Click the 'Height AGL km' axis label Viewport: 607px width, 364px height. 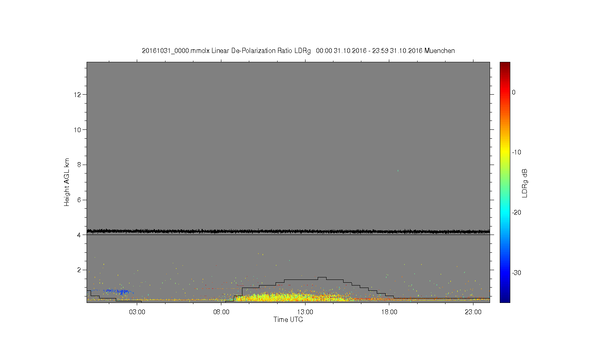67,182
